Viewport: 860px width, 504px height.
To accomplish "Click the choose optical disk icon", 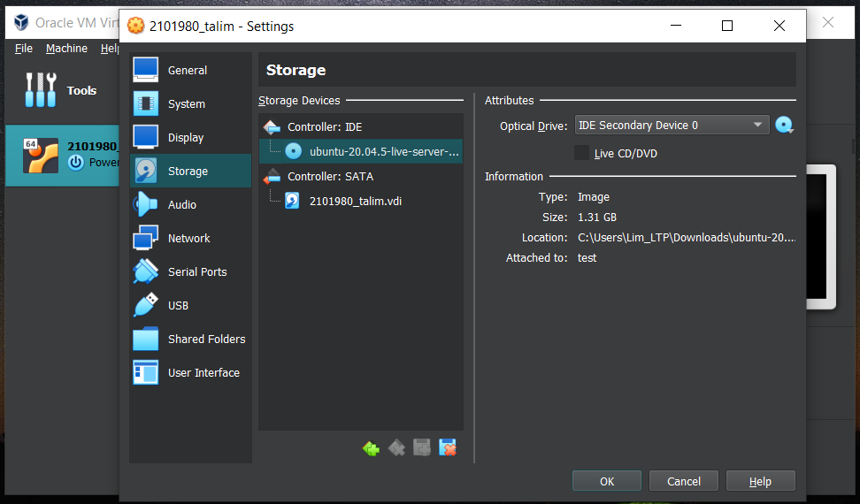I will (784, 126).
